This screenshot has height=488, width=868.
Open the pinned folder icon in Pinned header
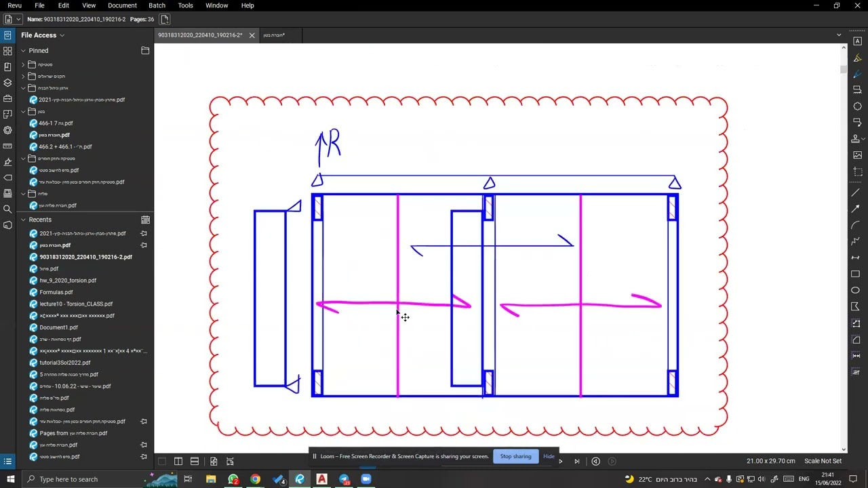(145, 51)
